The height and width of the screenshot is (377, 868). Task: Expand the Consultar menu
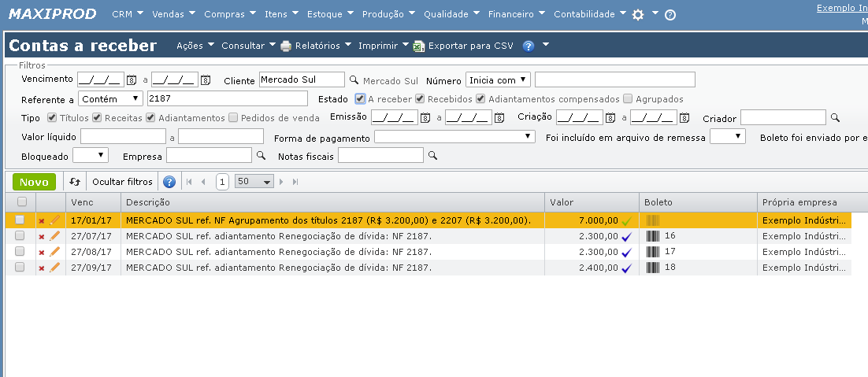coord(249,46)
